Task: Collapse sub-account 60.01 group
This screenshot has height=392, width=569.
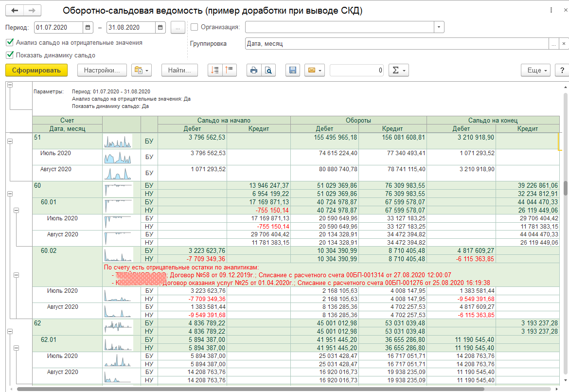Action: point(17,210)
